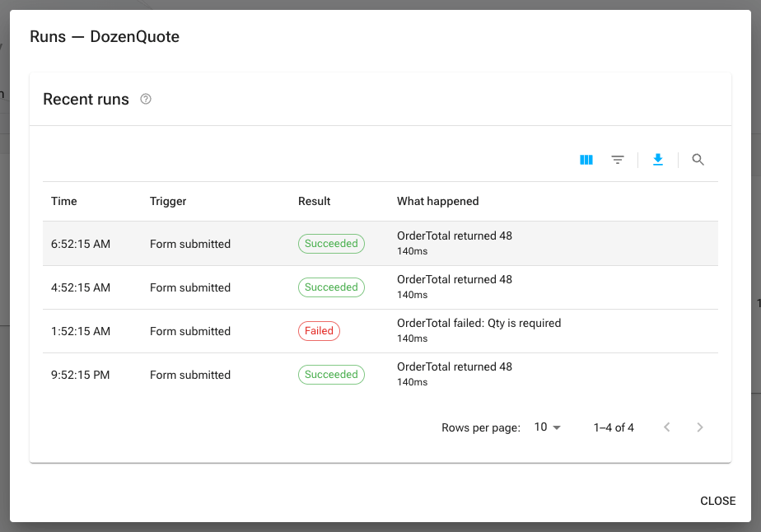Click 'Form submitted' in the 1:52:15 AM row

point(190,331)
